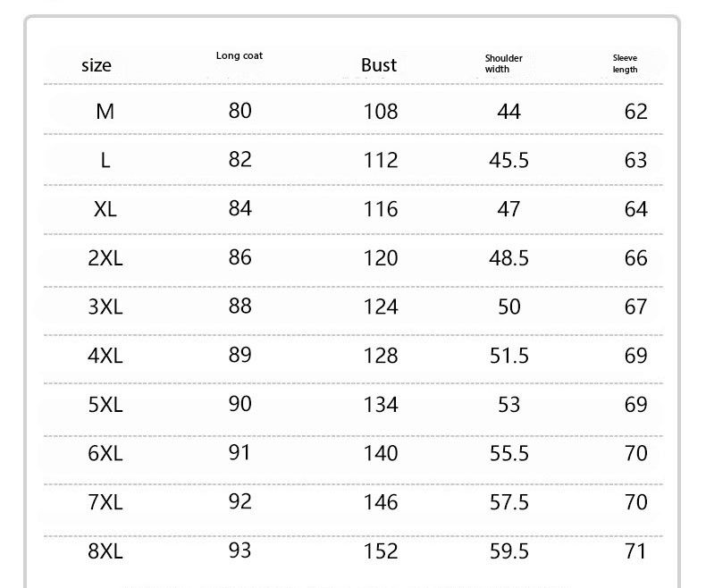Select the 3XL size label

105,307
